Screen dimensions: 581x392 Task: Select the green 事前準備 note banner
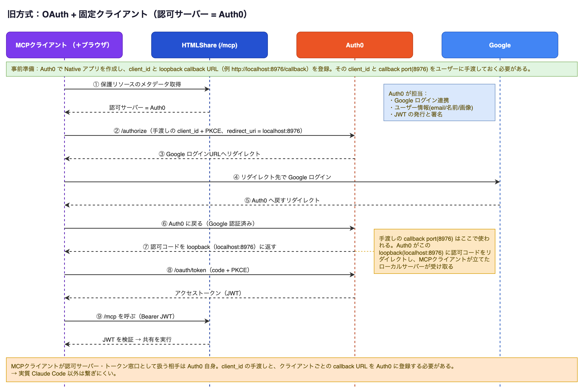click(x=292, y=69)
